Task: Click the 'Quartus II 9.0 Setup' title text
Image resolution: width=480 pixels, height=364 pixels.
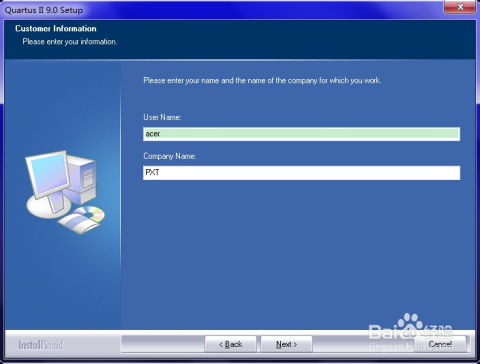Action: coord(44,10)
